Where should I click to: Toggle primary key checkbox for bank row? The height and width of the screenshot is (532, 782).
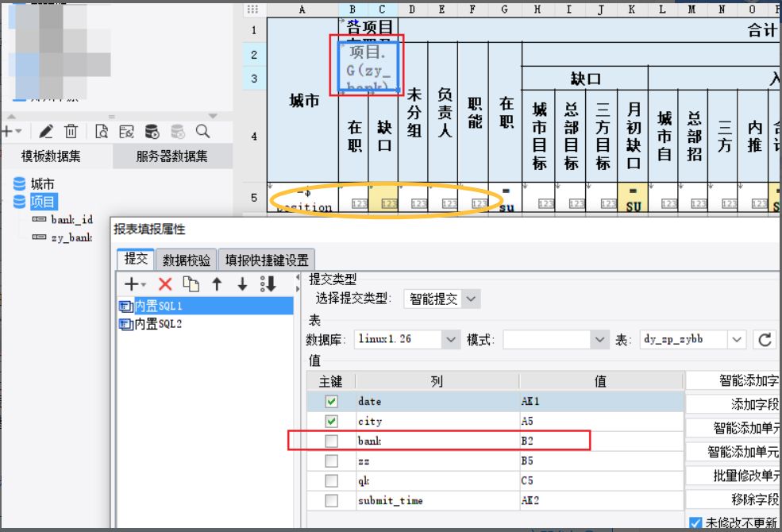331,441
